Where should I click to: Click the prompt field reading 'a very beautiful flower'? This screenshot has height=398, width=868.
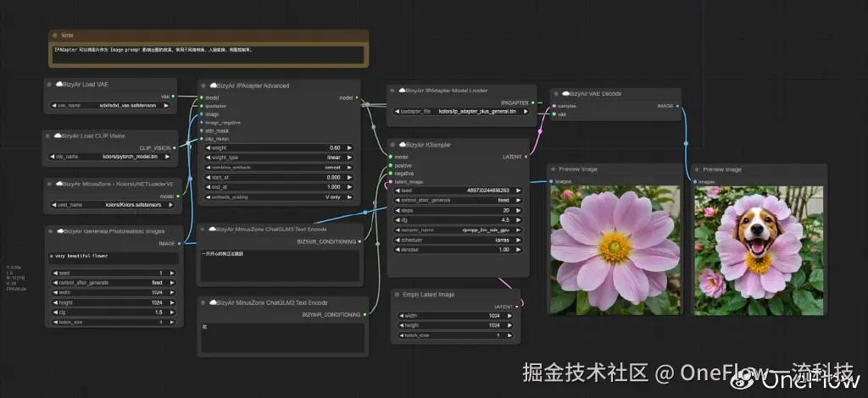(113, 258)
